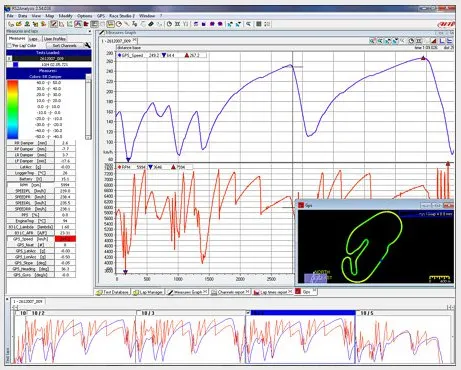Click the first cyan arrow toolbar icon

[230, 24]
